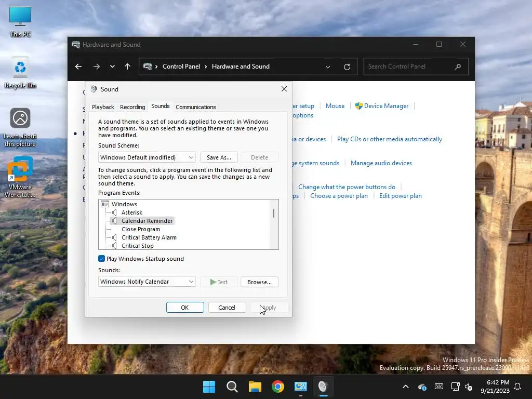Go back in Control Panel
The height and width of the screenshot is (399, 532).
coord(78,66)
